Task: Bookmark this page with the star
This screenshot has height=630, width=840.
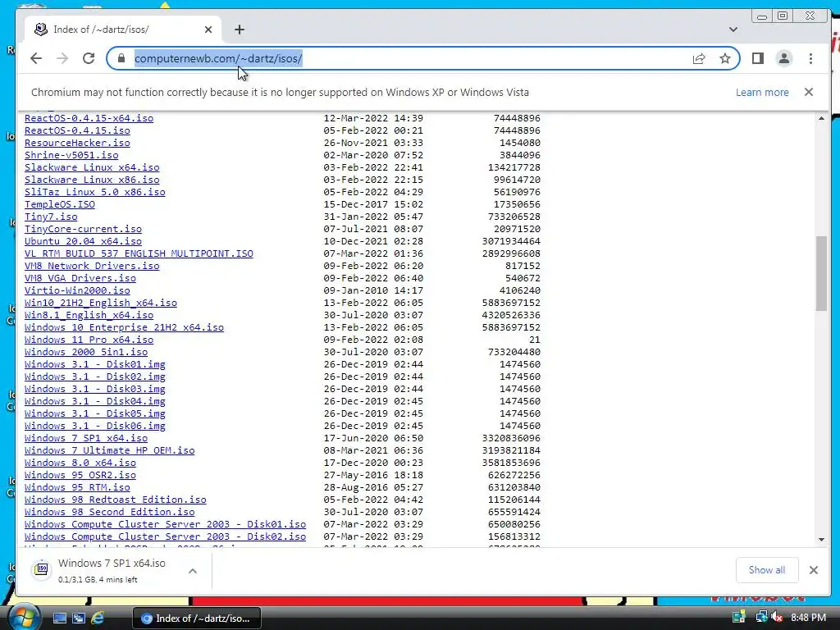Action: tap(725, 58)
